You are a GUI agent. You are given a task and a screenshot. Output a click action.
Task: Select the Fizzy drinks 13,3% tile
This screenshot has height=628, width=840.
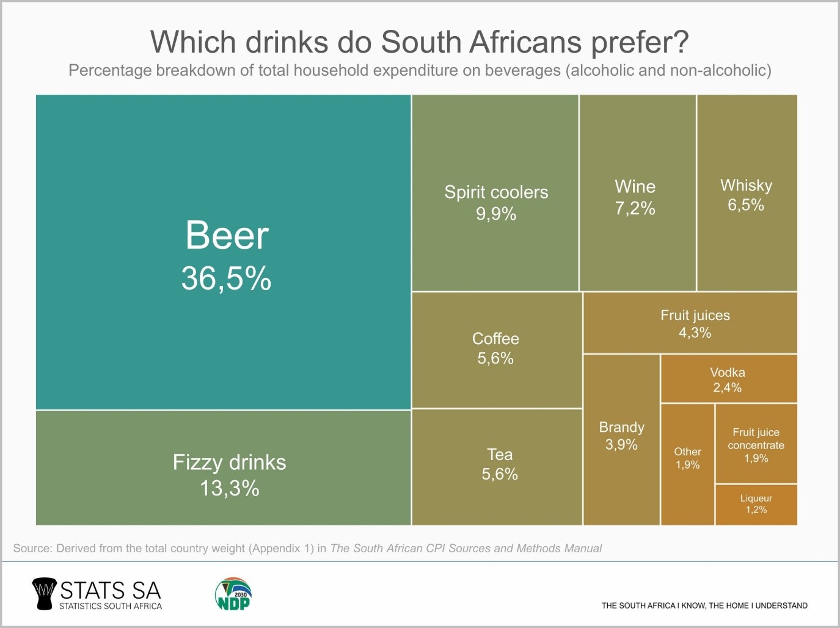pos(224,468)
